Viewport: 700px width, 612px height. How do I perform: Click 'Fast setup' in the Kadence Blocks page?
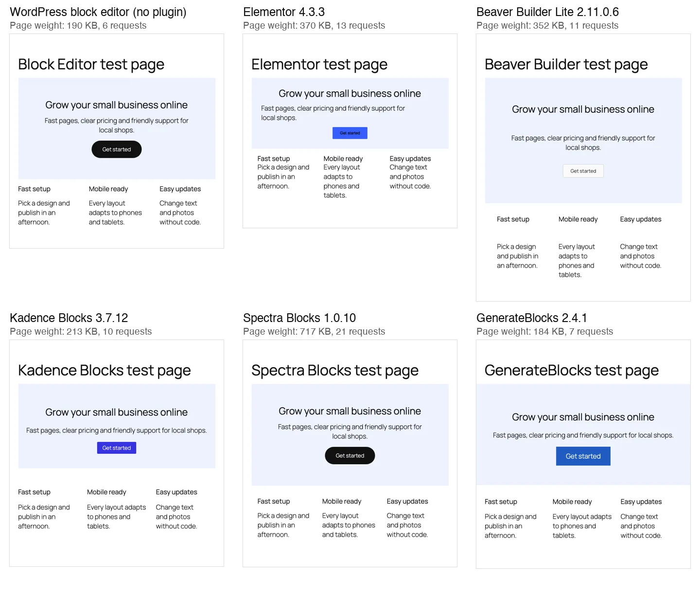coord(35,492)
